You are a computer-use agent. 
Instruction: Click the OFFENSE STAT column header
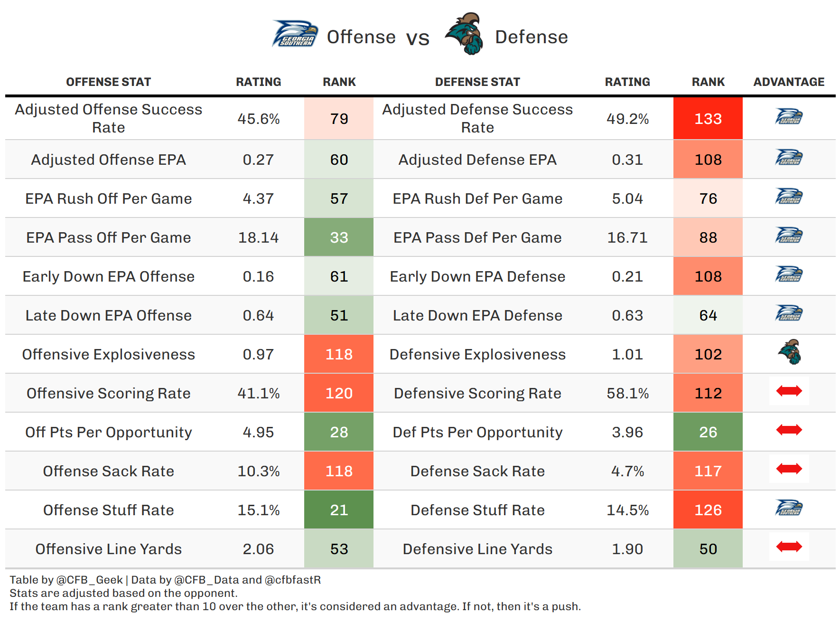[x=108, y=82]
